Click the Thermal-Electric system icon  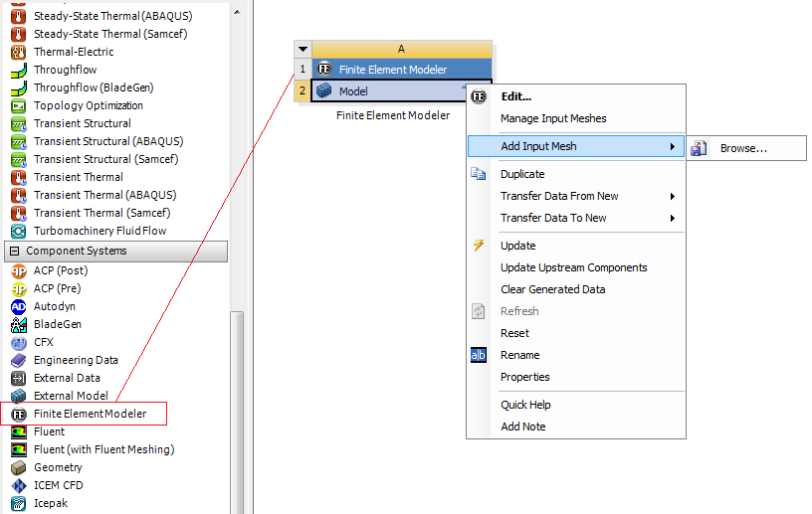point(18,53)
